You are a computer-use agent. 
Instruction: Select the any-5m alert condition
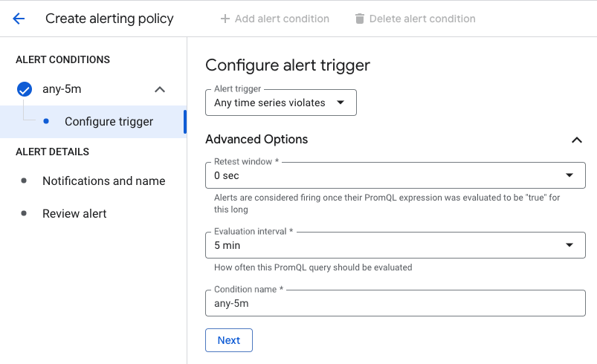[x=62, y=89]
